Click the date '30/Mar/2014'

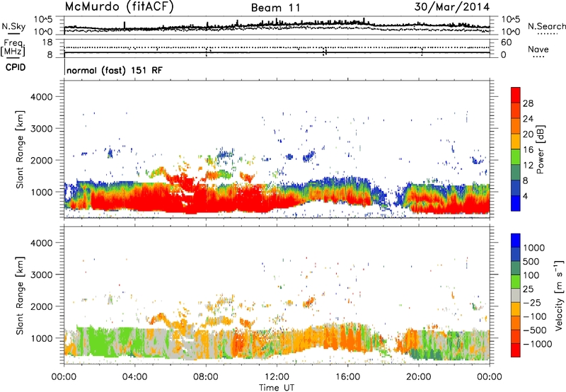pos(452,7)
